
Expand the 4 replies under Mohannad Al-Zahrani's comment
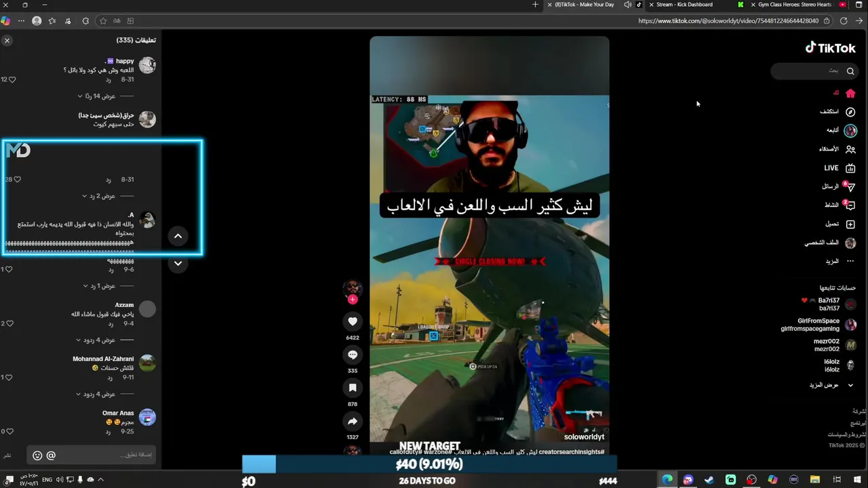coord(97,394)
